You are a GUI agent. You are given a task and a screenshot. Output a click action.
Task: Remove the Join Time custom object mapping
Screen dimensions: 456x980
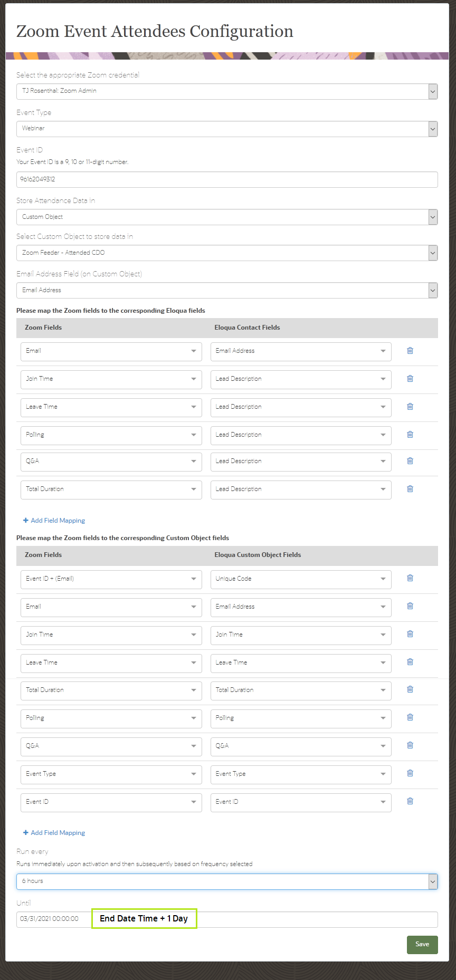(x=410, y=634)
